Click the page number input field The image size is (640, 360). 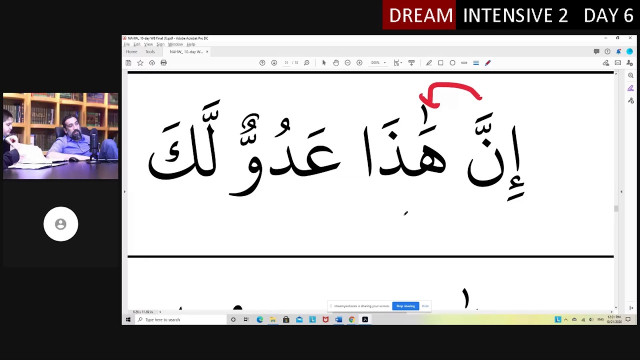click(287, 63)
